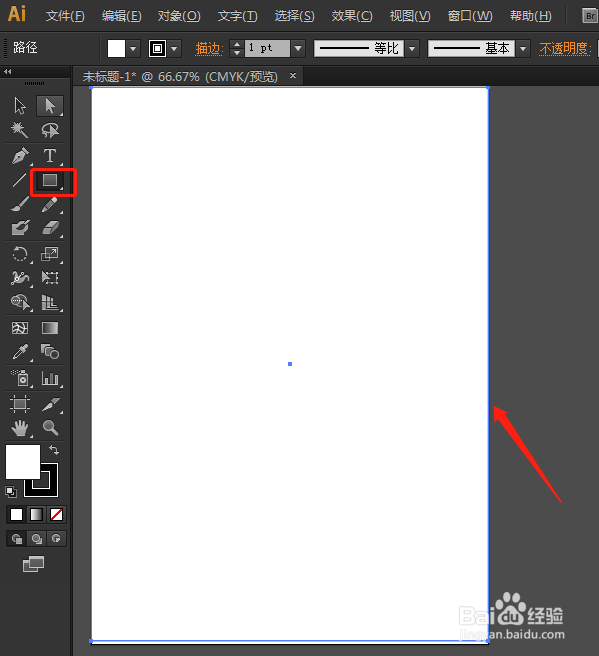The height and width of the screenshot is (656, 599).
Task: Enable Draw Normal mode
Action: click(17, 539)
